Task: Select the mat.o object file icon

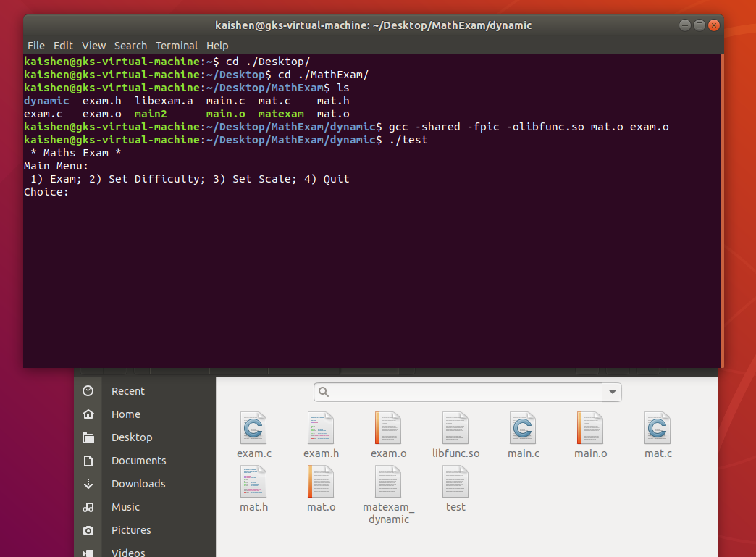Action: click(321, 482)
